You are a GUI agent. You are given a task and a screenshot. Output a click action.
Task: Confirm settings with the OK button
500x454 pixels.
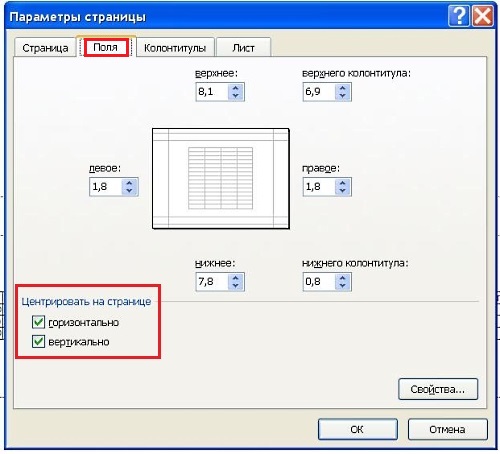click(x=357, y=429)
